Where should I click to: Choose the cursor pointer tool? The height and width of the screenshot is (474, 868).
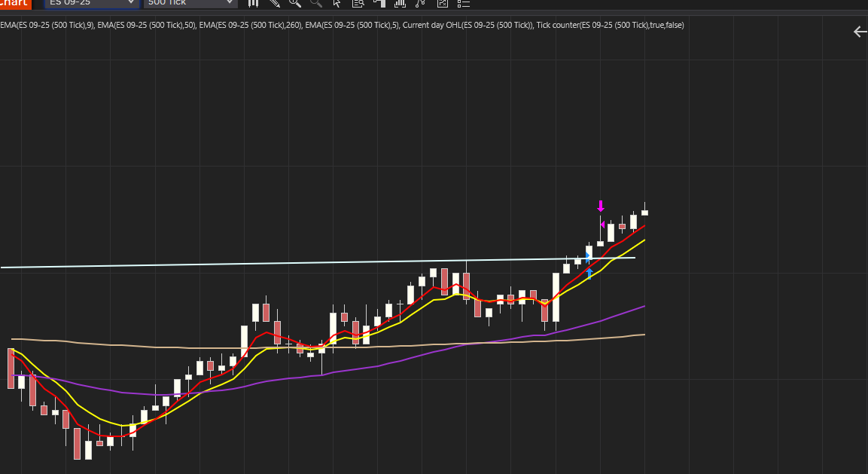click(337, 3)
